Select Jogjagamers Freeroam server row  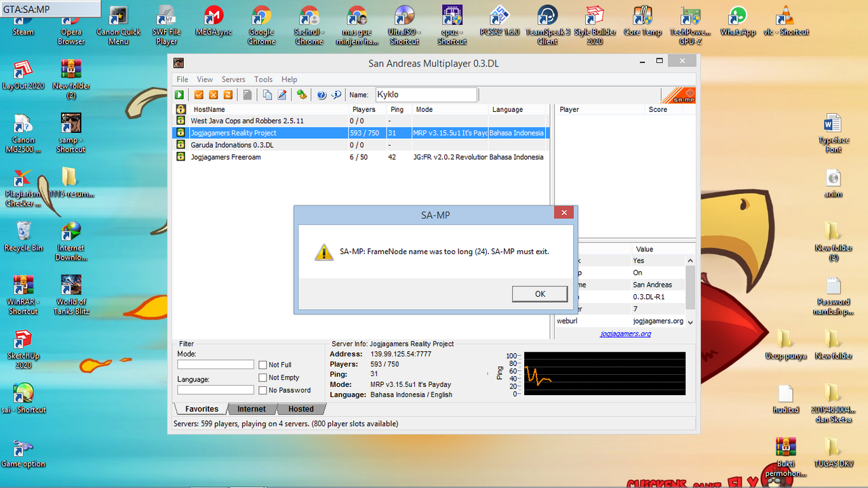coord(361,157)
